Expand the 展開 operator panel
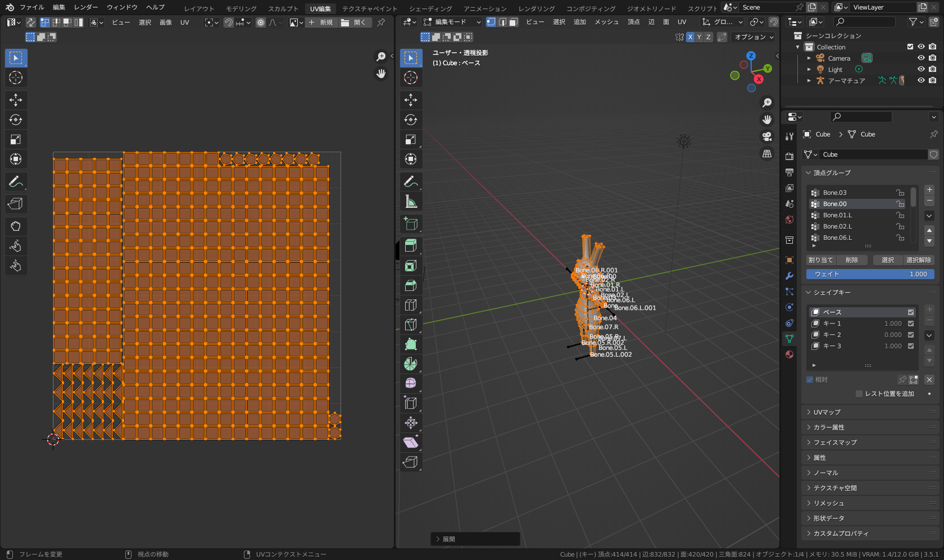Image resolution: width=944 pixels, height=560 pixels. pyautogui.click(x=475, y=539)
